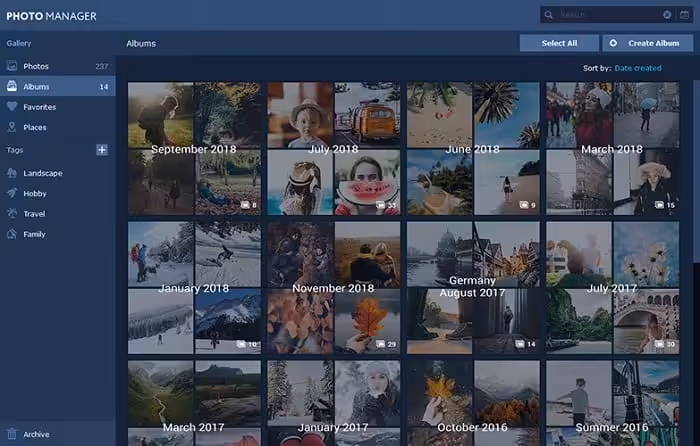This screenshot has height=446, width=700.
Task: Select the Hobby tag
Action: pyautogui.click(x=35, y=193)
